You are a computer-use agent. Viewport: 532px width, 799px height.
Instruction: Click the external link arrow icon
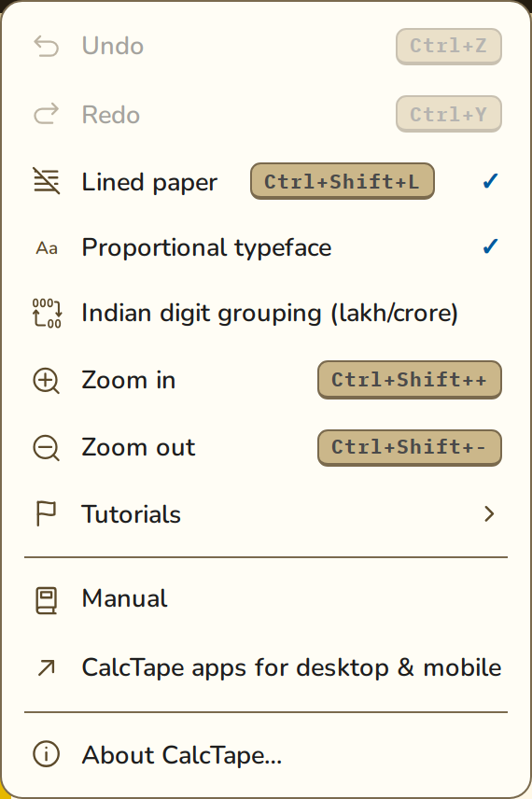(47, 667)
